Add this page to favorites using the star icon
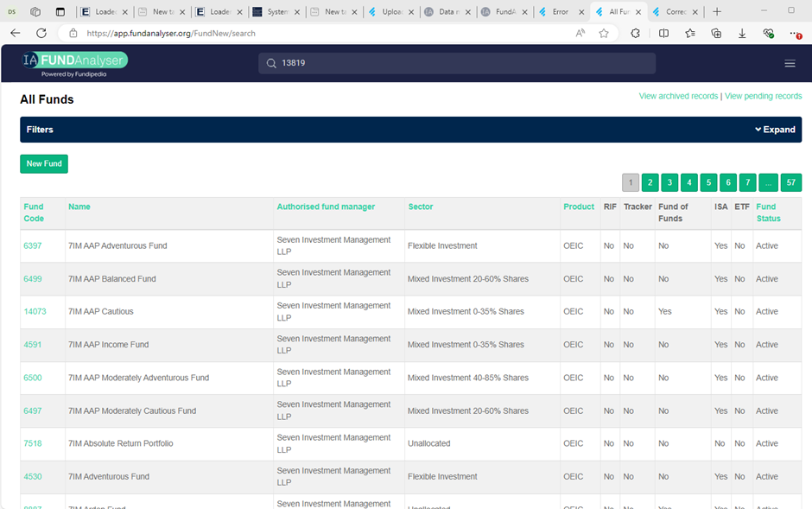 pos(604,33)
